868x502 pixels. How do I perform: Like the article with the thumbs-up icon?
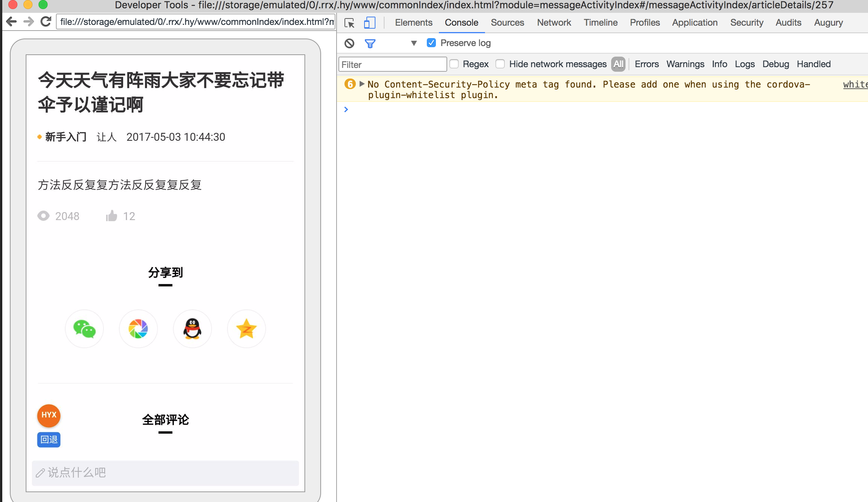tap(111, 216)
